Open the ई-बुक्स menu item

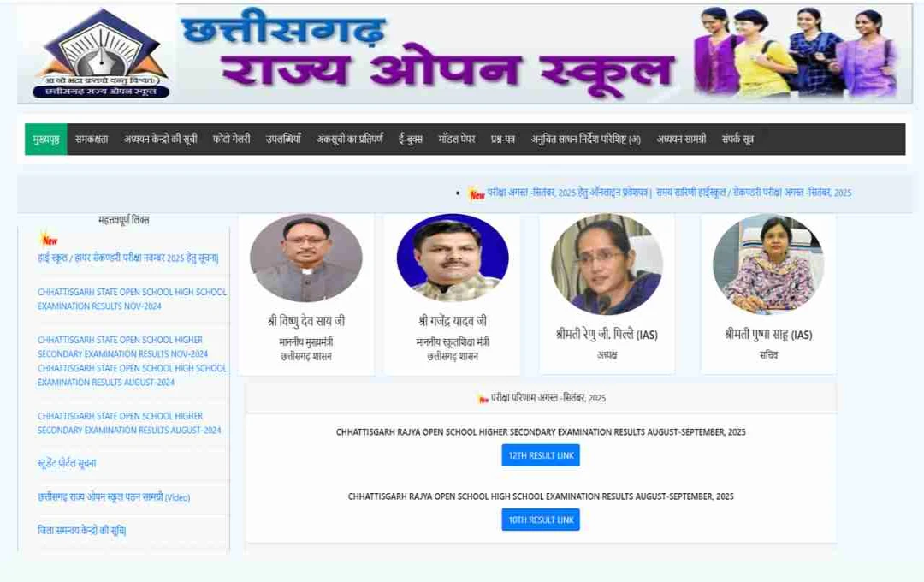click(x=411, y=140)
